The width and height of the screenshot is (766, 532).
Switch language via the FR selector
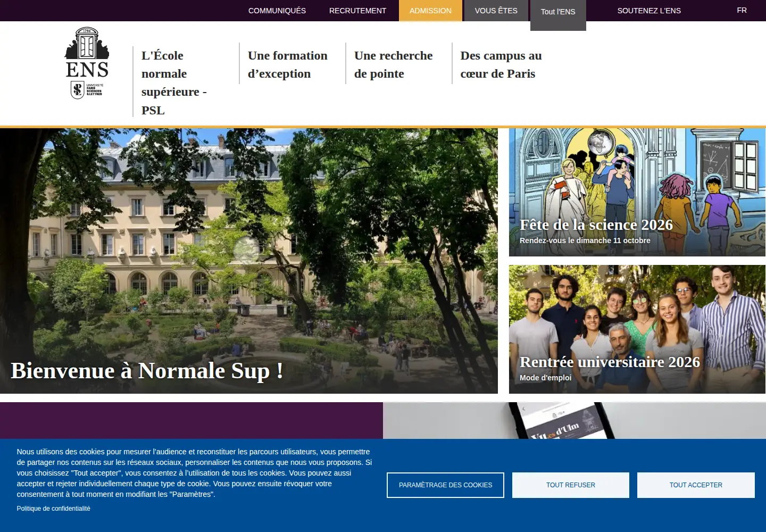(x=742, y=10)
